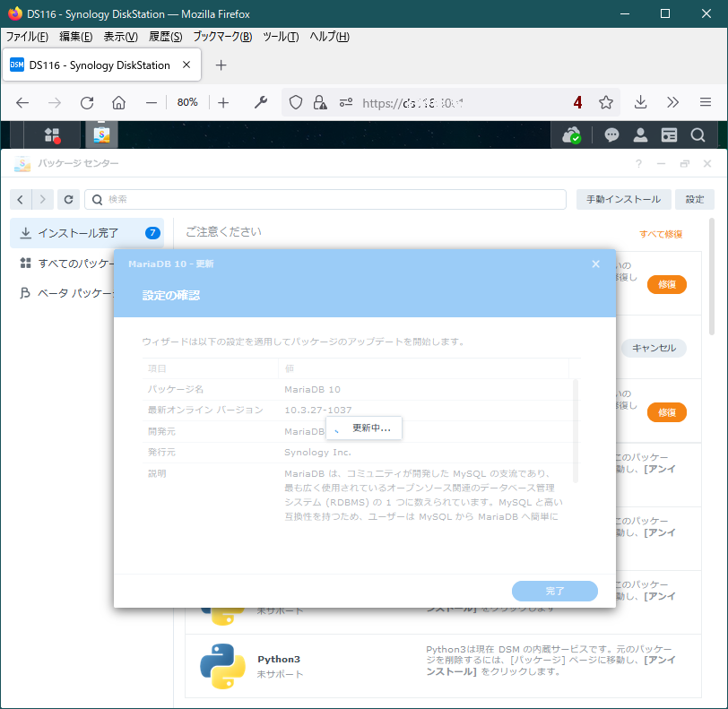The width and height of the screenshot is (728, 709).
Task: Open the DSM widgets panel icon
Action: (669, 135)
